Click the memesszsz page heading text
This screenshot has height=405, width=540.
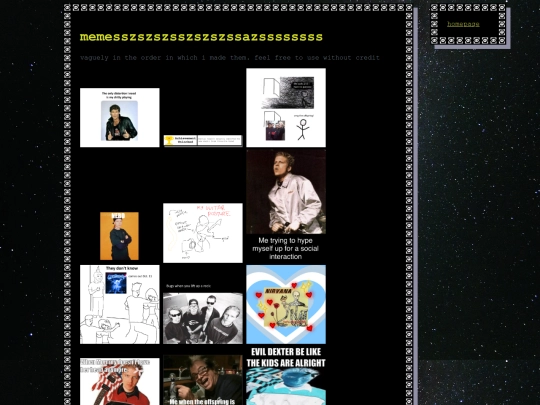tap(201, 37)
